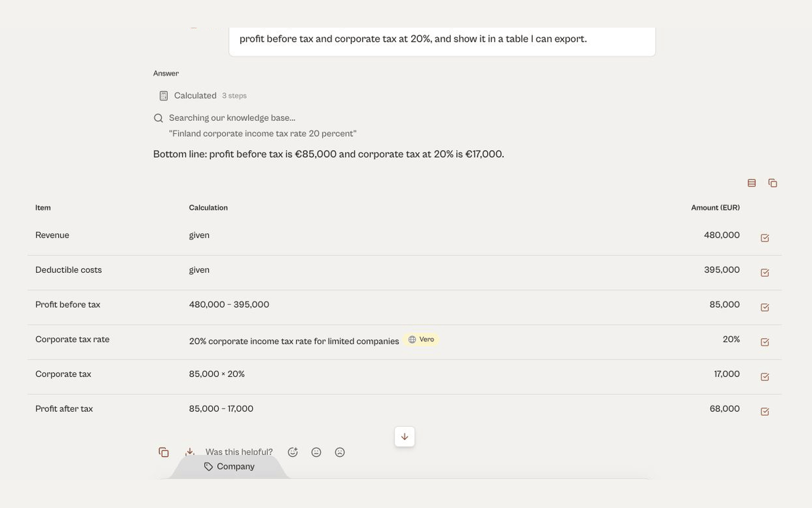Rate answer with the neutral face icon
This screenshot has width=812, height=508.
click(316, 452)
